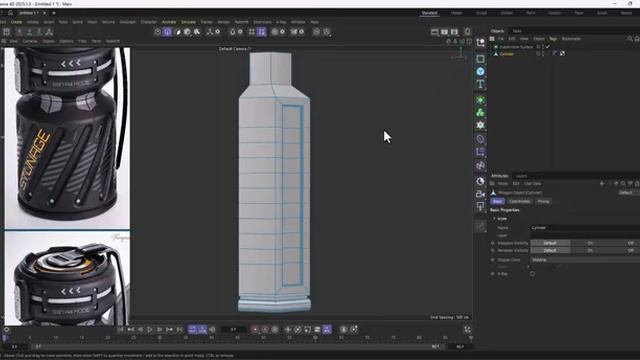Toggle Cylinder visibility dots in Objects manager
This screenshot has width=640, height=360.
pos(543,53)
